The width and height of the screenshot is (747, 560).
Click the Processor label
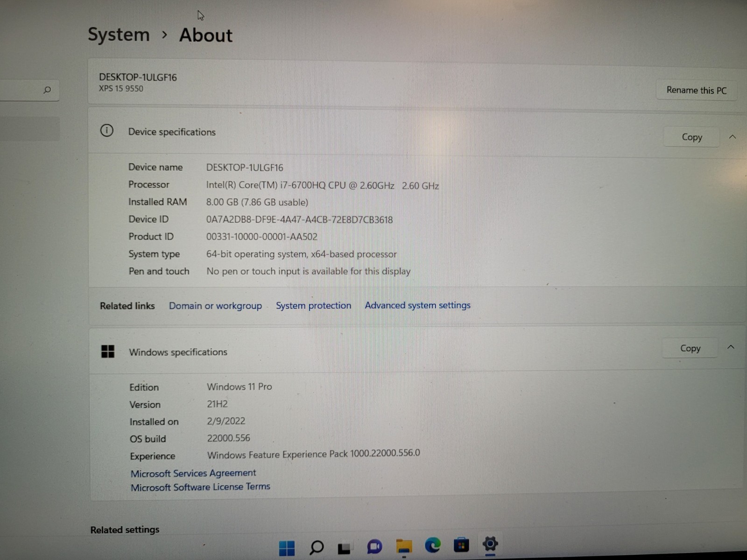(149, 184)
